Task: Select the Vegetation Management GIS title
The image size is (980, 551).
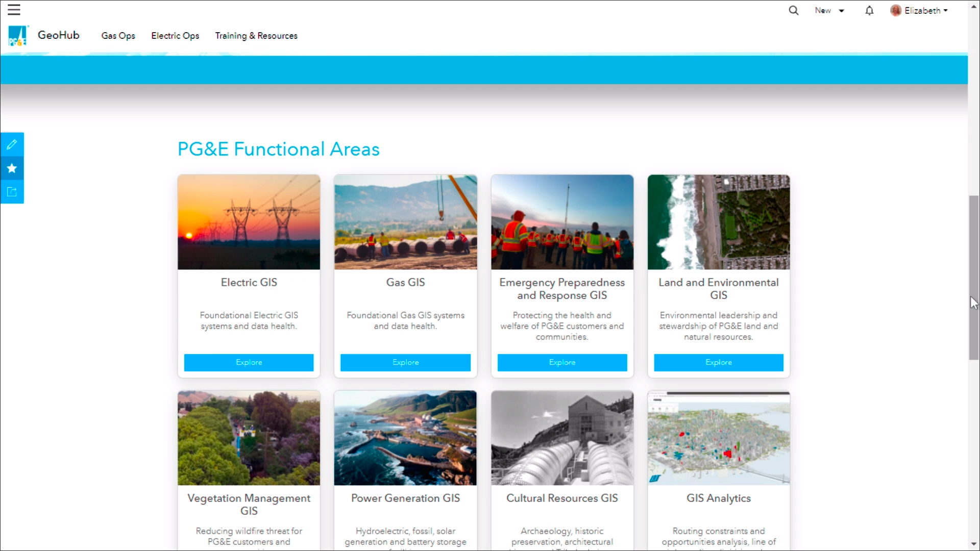Action: pos(249,504)
